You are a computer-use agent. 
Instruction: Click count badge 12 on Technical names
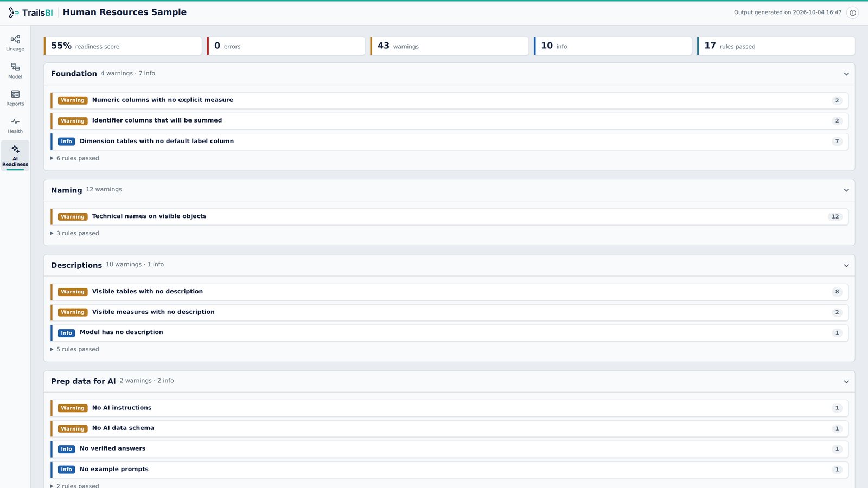click(x=835, y=216)
